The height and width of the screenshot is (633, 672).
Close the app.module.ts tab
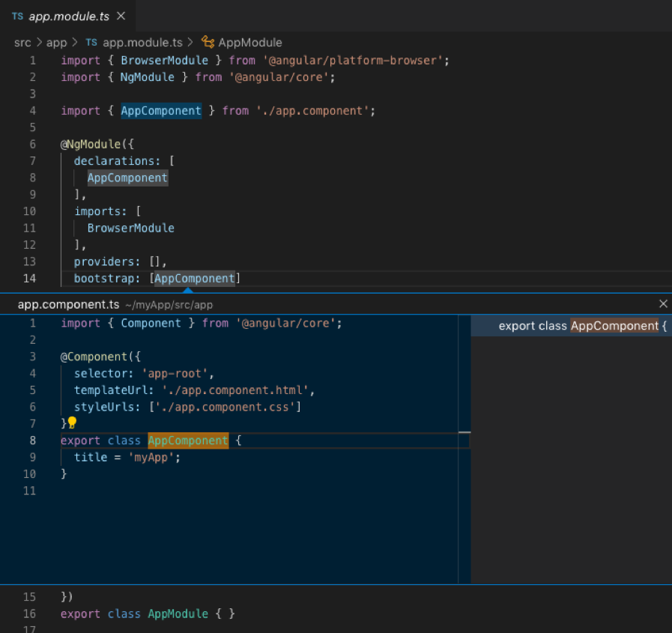pos(121,16)
